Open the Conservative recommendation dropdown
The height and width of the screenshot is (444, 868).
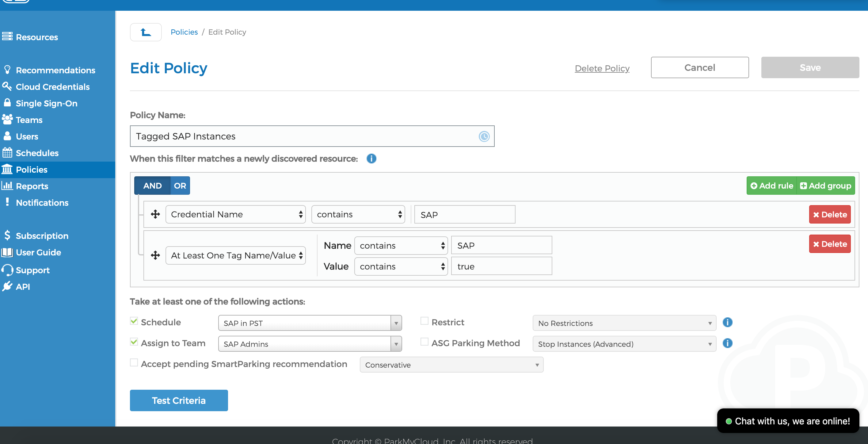click(451, 365)
